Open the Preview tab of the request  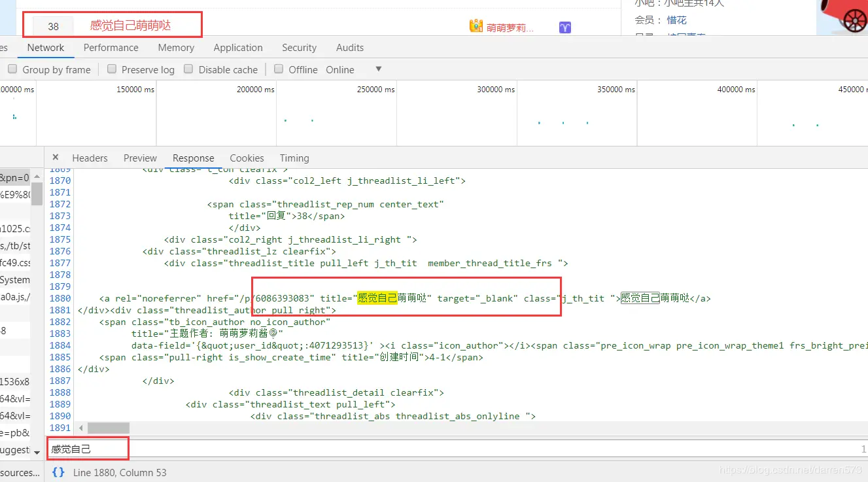click(140, 158)
